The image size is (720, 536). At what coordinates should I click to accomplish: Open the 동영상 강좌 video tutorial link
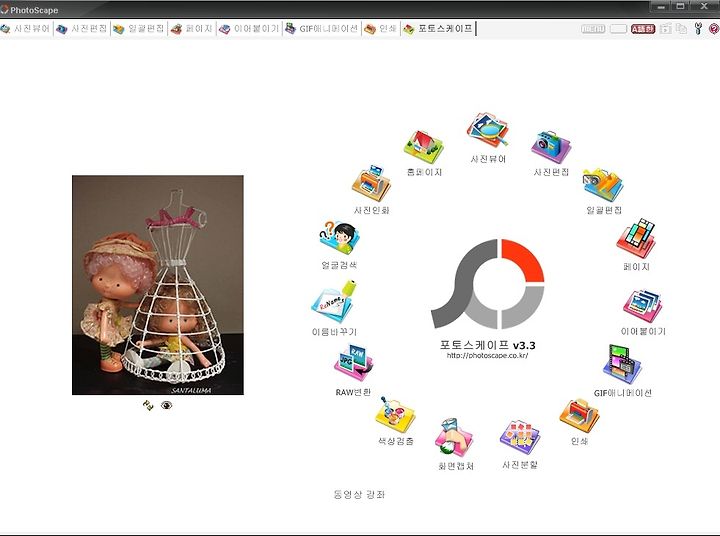[359, 495]
